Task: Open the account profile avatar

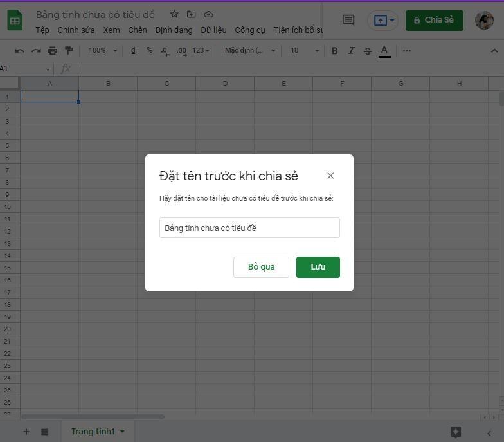Action: 484,21
